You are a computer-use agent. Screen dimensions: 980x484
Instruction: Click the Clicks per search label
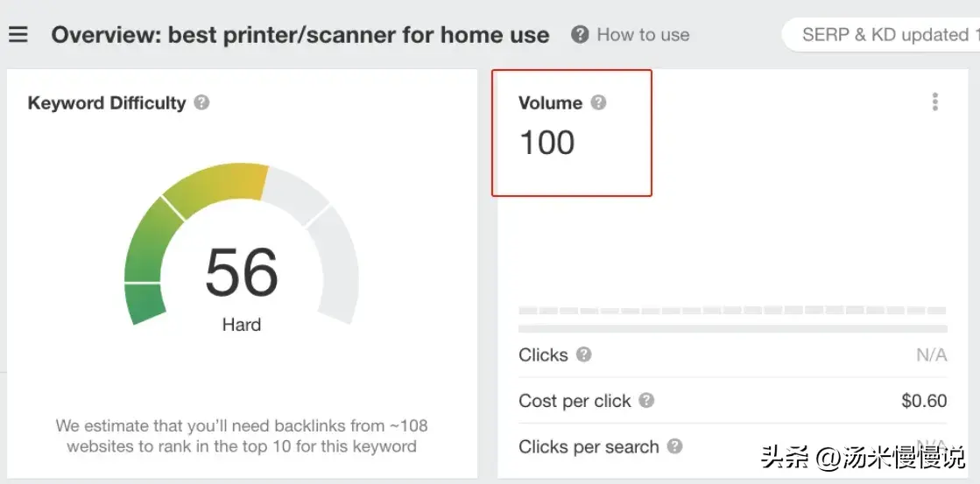(x=589, y=446)
